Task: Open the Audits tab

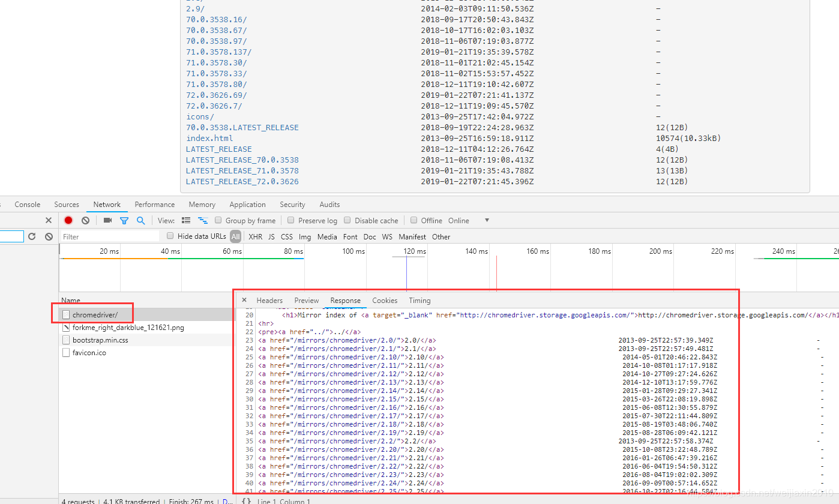Action: [329, 205]
